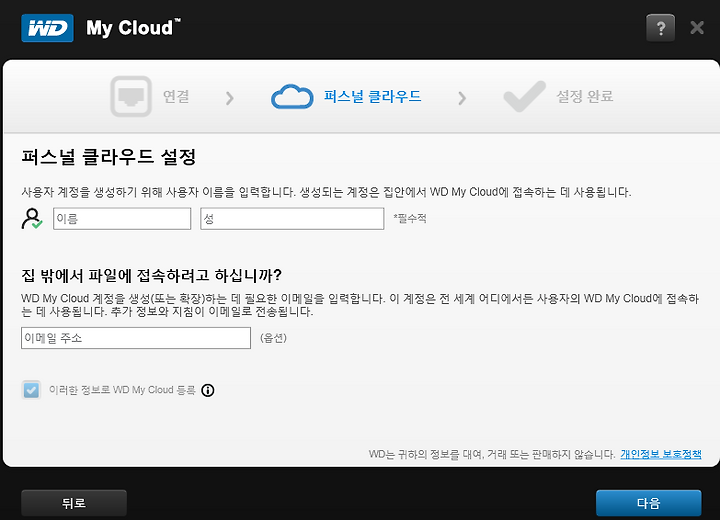The image size is (720, 520).
Task: Click the 설정 완료 checkmark step icon
Action: pyautogui.click(x=524, y=96)
